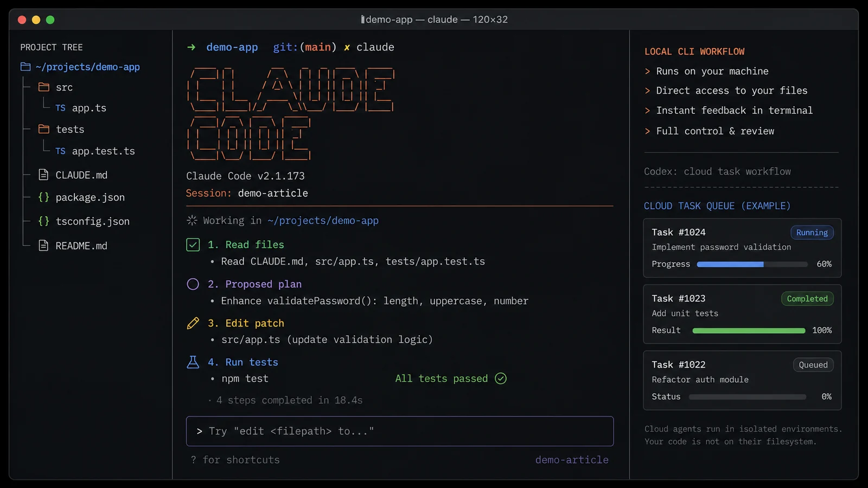
Task: Select app.test.ts in the project tree
Action: tap(103, 151)
